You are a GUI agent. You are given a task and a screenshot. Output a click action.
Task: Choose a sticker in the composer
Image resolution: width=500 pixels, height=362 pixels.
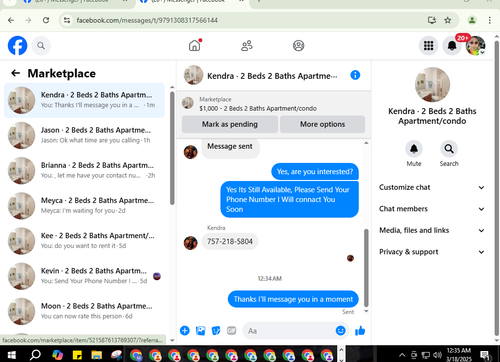pos(216,331)
